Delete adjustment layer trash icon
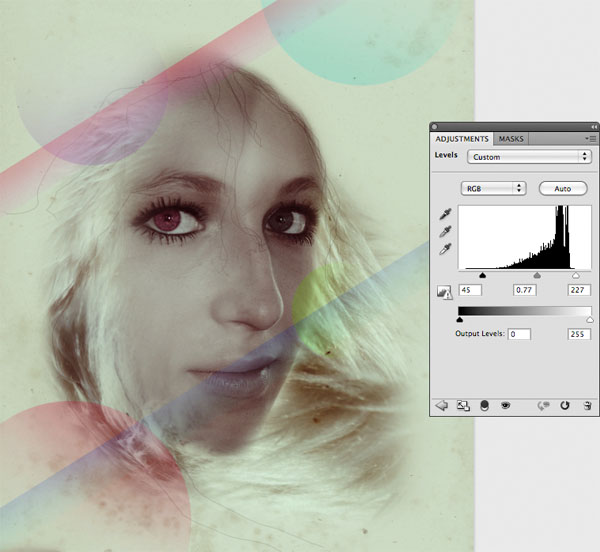 coord(588,405)
